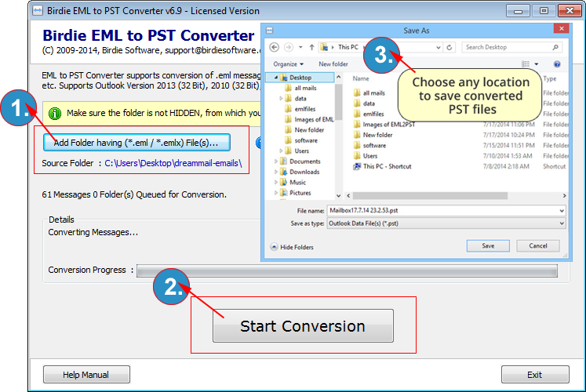Select emlfiles in the navigation tree
Viewport: 586px width, 392px height.
pos(304,109)
